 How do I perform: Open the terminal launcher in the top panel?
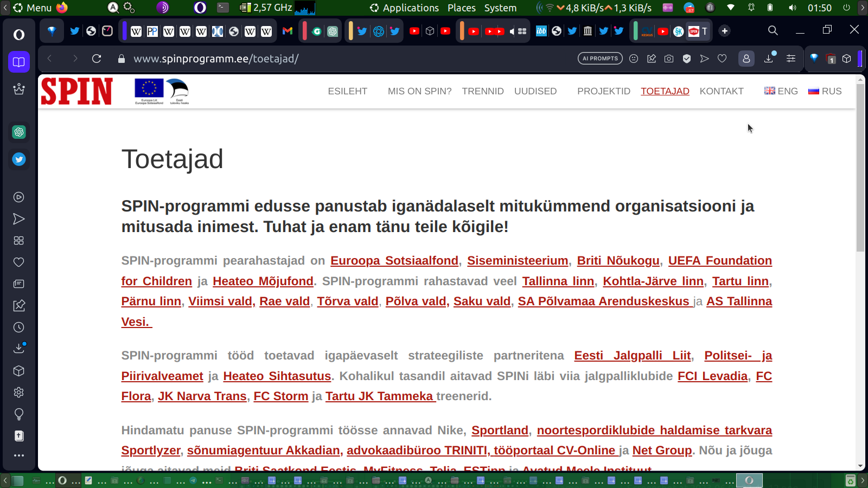(223, 8)
